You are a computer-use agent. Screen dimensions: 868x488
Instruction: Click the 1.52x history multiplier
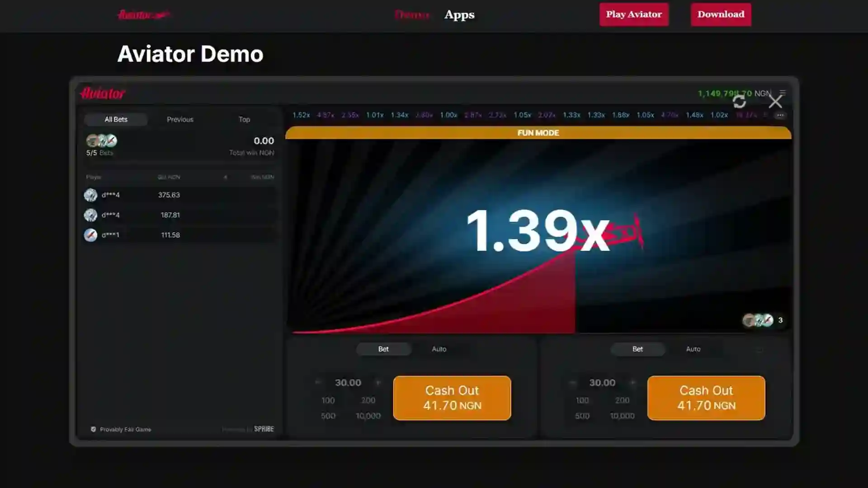coord(301,115)
